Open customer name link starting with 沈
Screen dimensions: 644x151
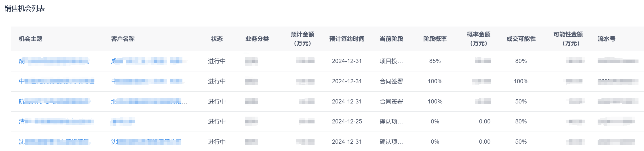(146, 142)
